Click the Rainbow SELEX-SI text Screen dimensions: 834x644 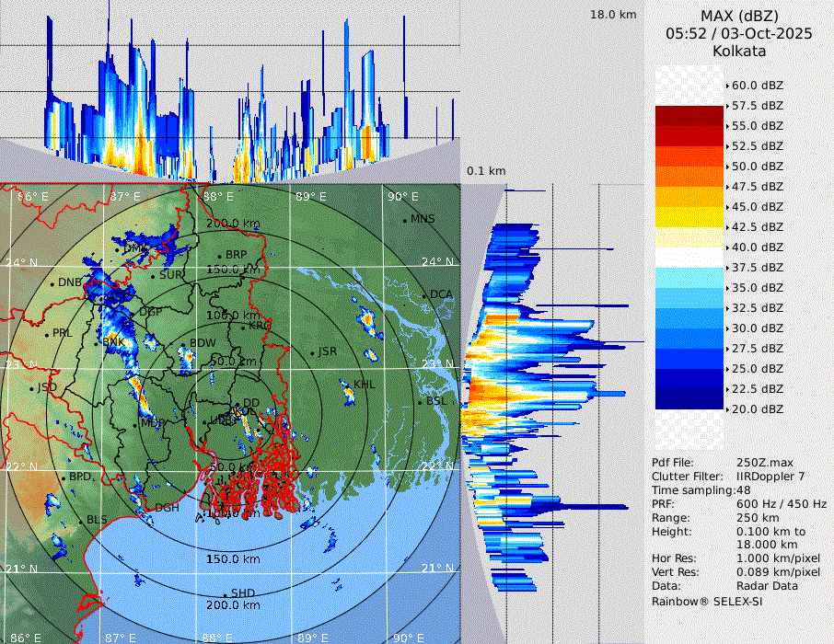707,601
